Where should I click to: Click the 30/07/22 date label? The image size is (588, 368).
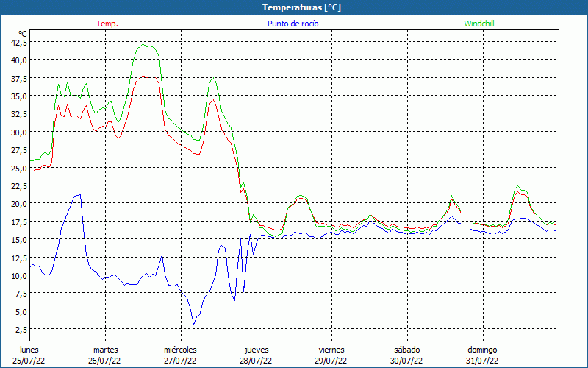point(406,361)
